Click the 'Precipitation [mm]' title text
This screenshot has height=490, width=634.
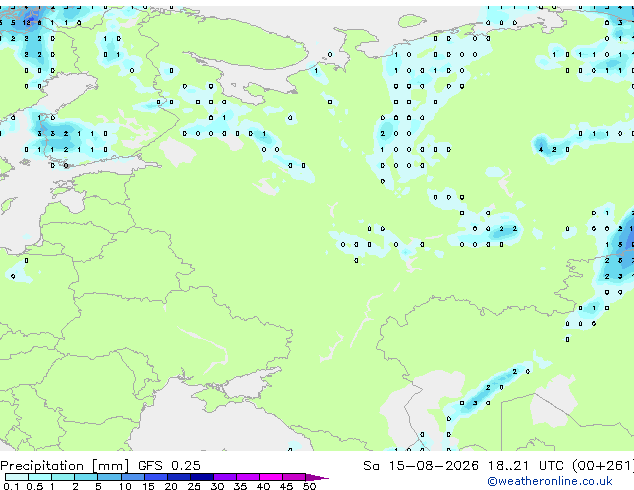64,466
